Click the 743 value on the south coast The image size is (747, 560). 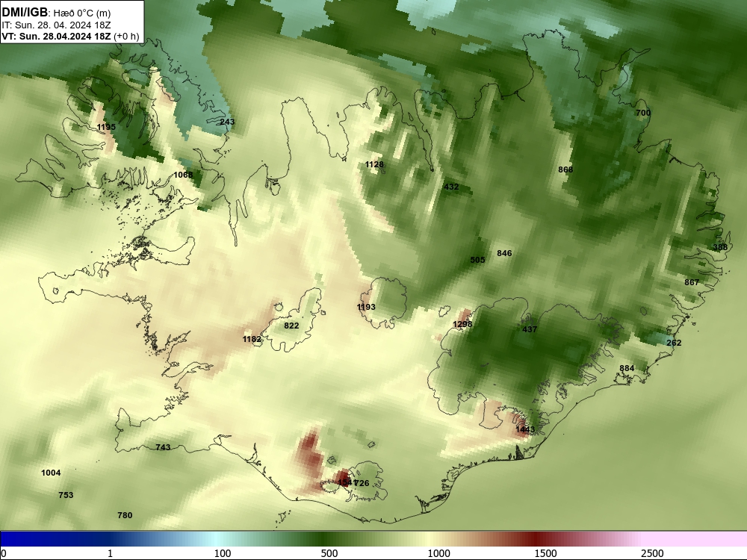click(x=163, y=447)
